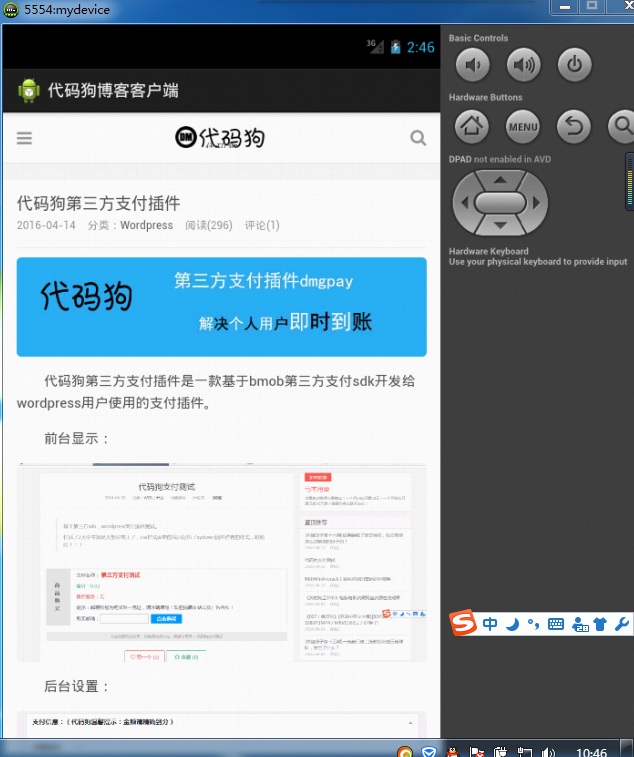Click the DPAD up arrow
Screen dimensions: 634x757
[500, 180]
